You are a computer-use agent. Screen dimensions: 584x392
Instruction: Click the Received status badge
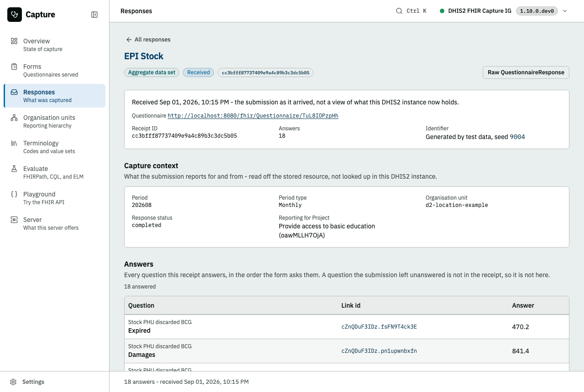[198, 72]
